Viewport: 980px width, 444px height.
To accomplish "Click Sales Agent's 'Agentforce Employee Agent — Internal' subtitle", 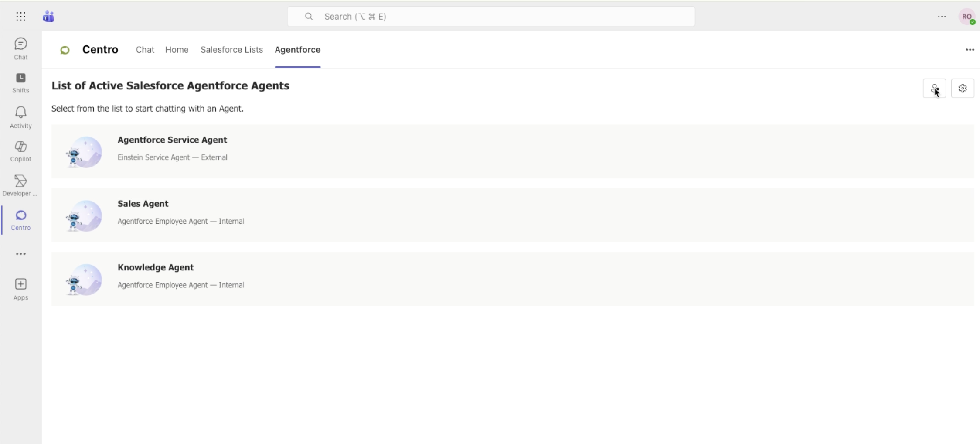I will point(181,221).
